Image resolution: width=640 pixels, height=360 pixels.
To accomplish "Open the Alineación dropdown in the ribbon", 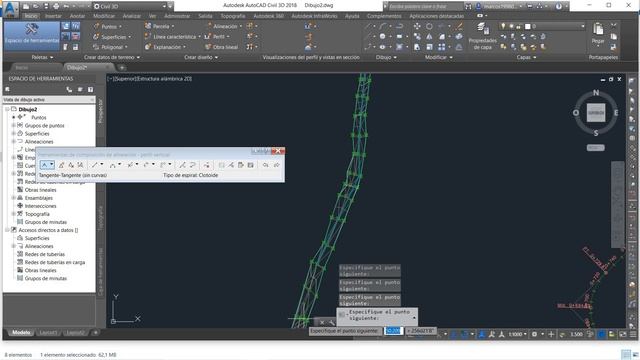I will [x=224, y=27].
